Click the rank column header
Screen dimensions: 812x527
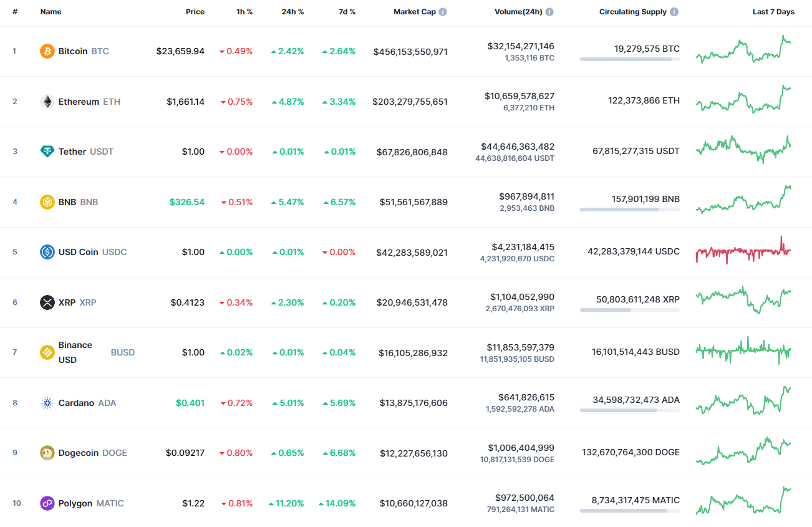pyautogui.click(x=15, y=11)
